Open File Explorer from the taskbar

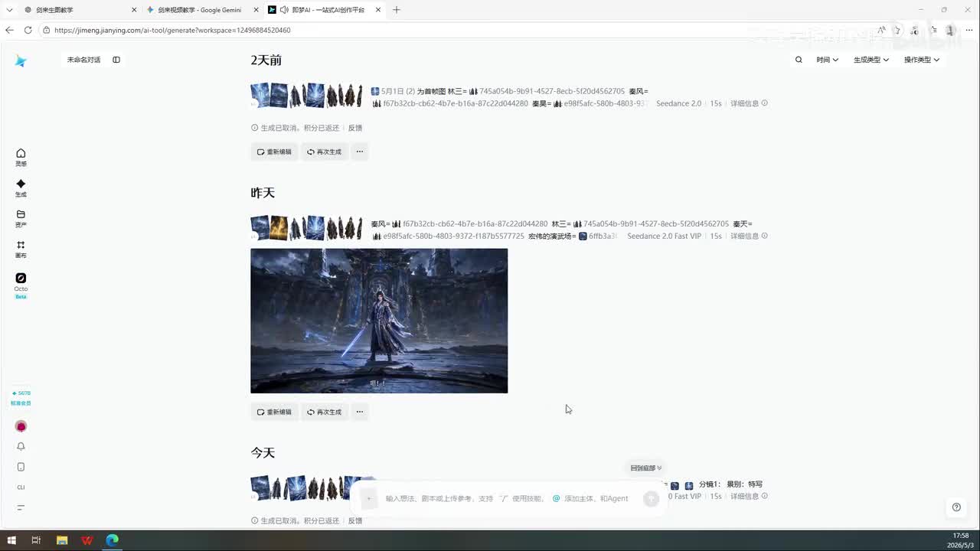click(62, 540)
